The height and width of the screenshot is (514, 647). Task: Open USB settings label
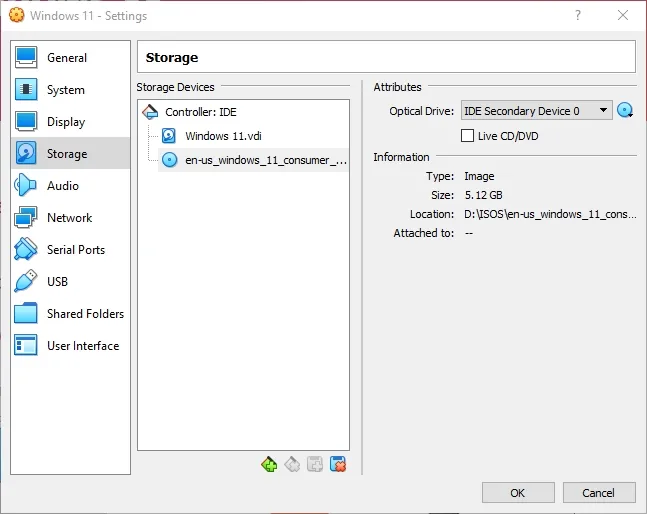coord(57,282)
